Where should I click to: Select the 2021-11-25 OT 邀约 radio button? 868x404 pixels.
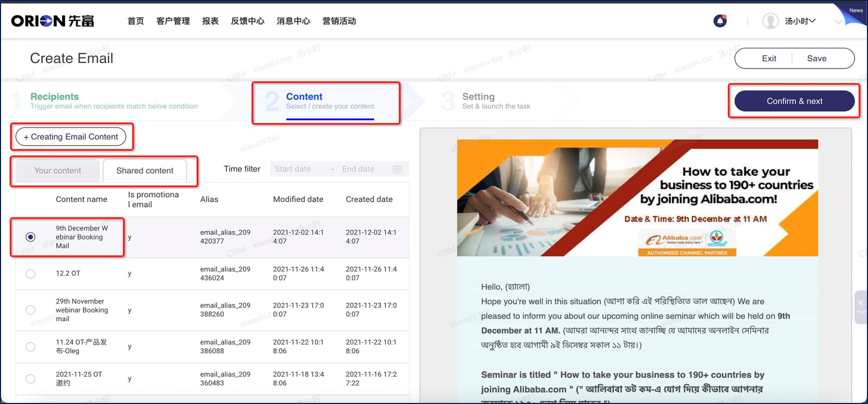pyautogui.click(x=31, y=379)
